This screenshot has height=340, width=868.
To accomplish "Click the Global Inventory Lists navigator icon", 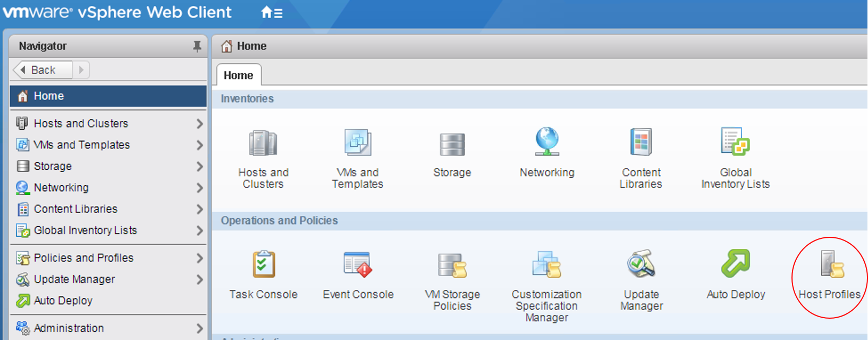I will coord(23,230).
